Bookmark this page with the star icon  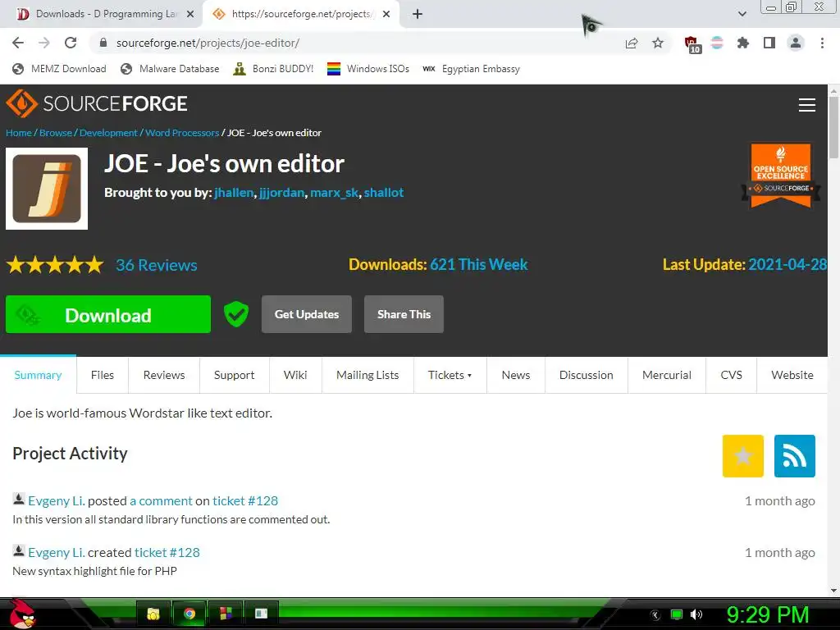(x=658, y=43)
